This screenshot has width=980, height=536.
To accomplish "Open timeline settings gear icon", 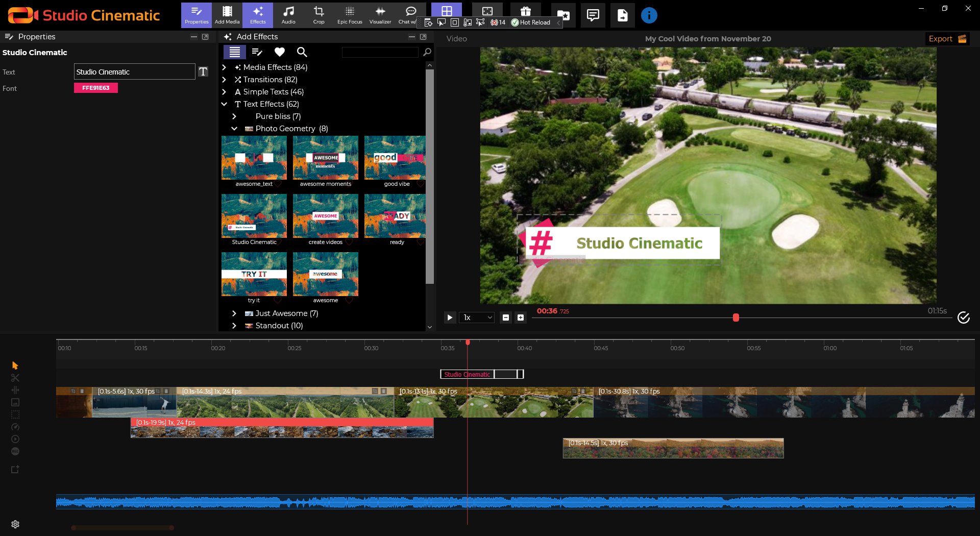I will [15, 524].
